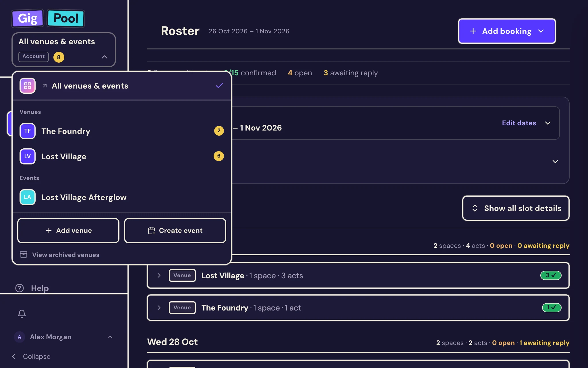This screenshot has width=588, height=368.
Task: Collapse the sidebar
Action: [x=31, y=356]
